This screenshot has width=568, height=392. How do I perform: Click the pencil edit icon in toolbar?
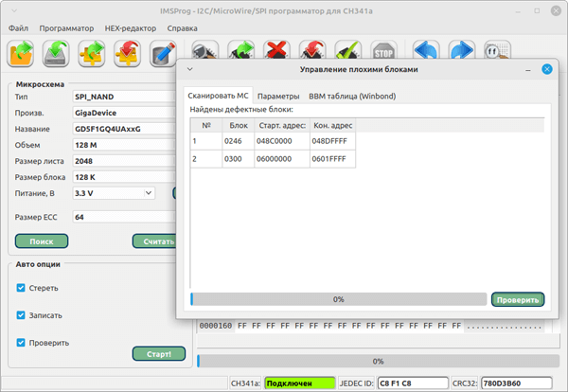point(163,52)
